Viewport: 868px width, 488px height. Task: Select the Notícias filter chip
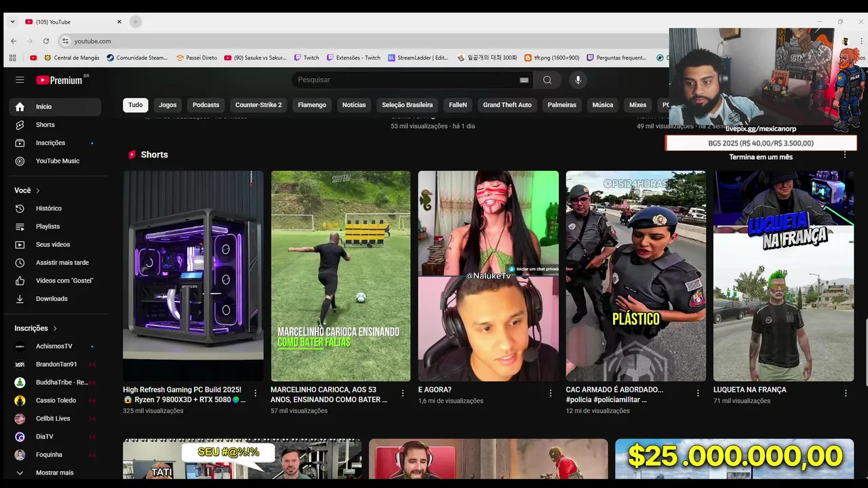click(354, 105)
